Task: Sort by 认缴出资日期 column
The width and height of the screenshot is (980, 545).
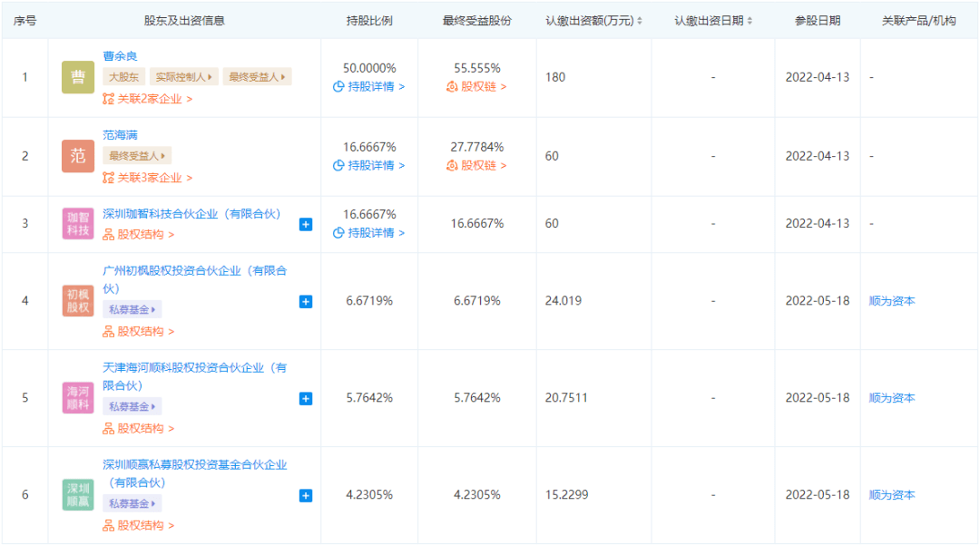Action: [712, 21]
